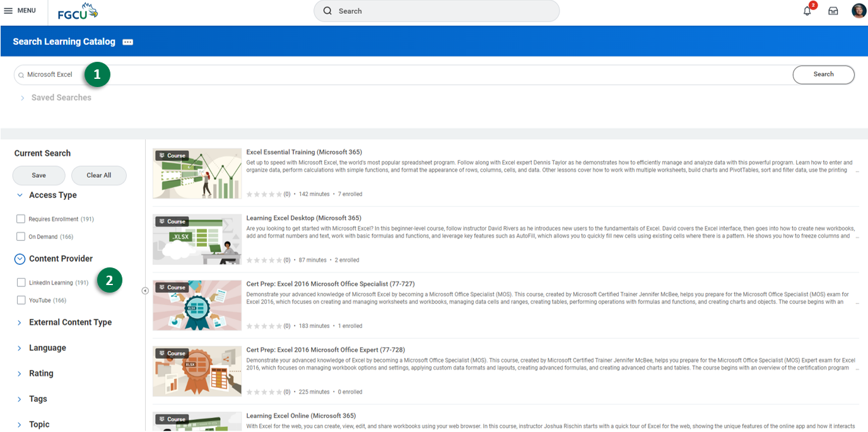This screenshot has height=432, width=868.
Task: Collapse the filter sidebar using the arrow handle
Action: coord(145,291)
